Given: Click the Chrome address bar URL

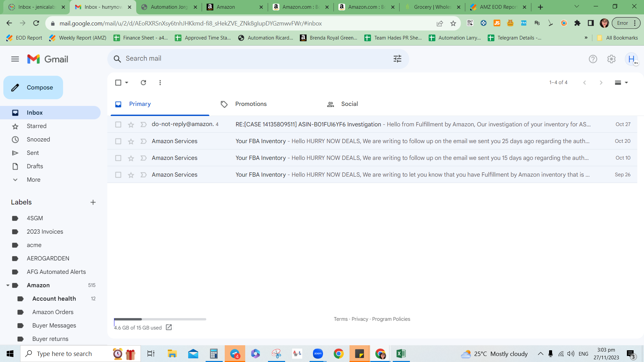Looking at the screenshot, I should click(191, 23).
